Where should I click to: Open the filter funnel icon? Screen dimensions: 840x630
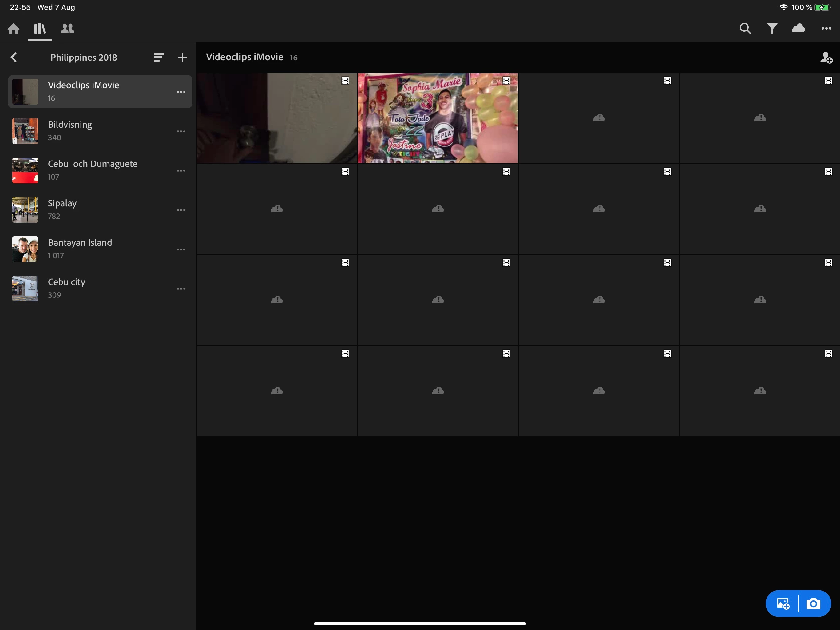[772, 29]
